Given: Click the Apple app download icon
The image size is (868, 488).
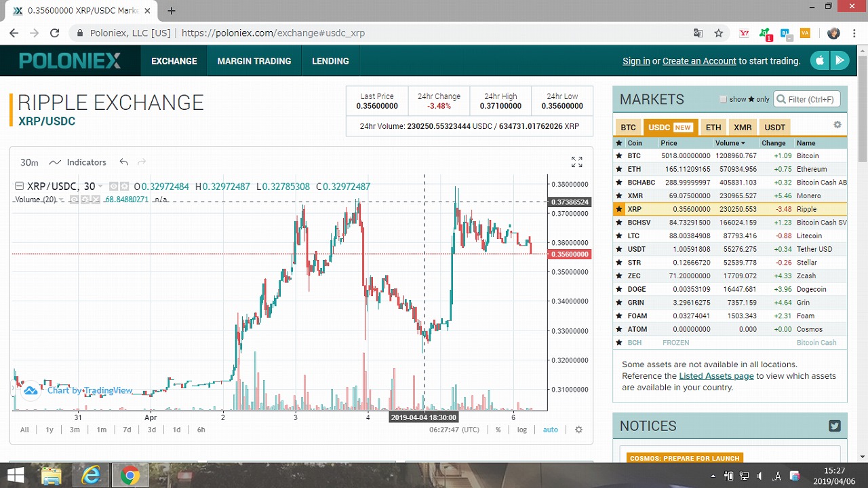Looking at the screenshot, I should (819, 60).
